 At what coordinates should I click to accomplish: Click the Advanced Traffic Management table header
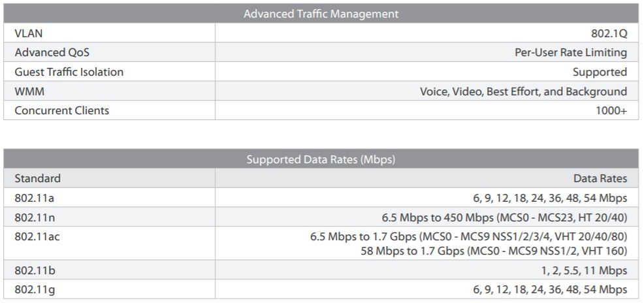click(x=321, y=14)
